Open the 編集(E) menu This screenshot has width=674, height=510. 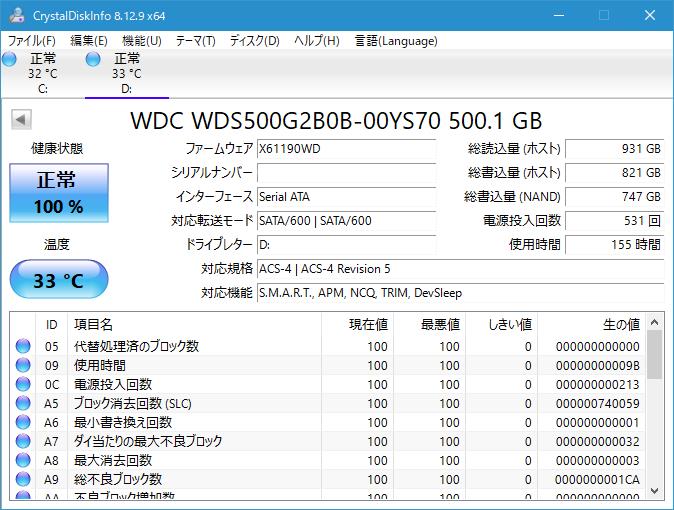[x=89, y=41]
